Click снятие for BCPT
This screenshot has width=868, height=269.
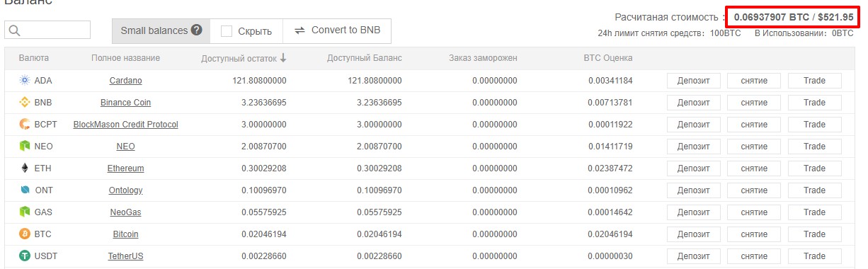754,125
